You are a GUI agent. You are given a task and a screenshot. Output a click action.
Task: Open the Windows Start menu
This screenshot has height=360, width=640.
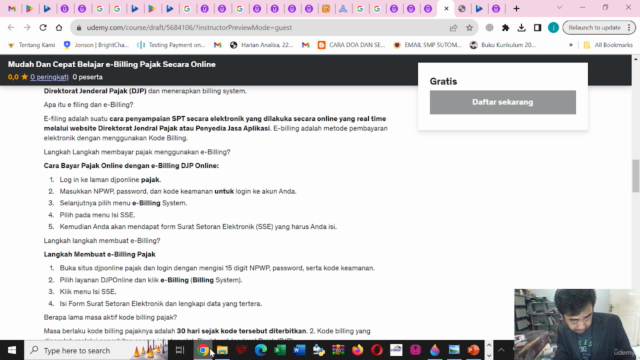pos(12,350)
